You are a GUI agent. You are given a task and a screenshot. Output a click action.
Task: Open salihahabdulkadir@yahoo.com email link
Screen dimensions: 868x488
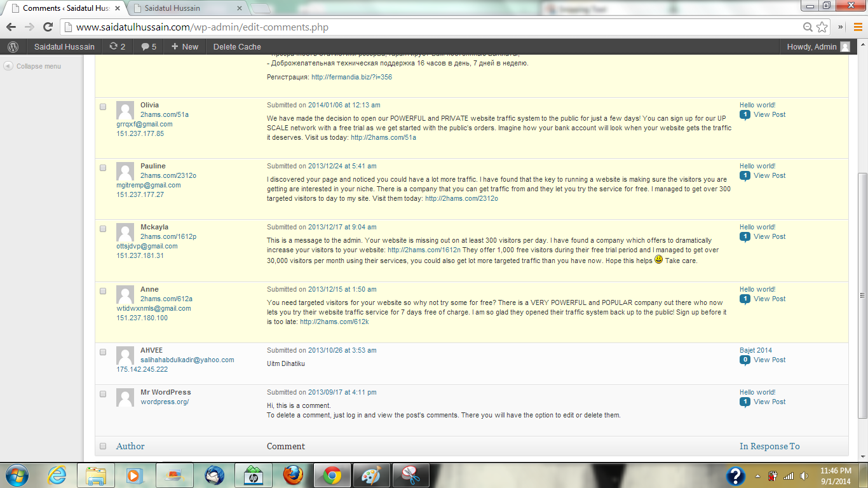click(x=187, y=360)
